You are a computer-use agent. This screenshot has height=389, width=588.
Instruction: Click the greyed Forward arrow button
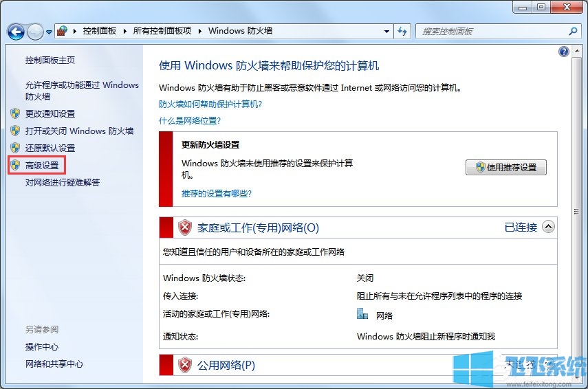pos(35,32)
